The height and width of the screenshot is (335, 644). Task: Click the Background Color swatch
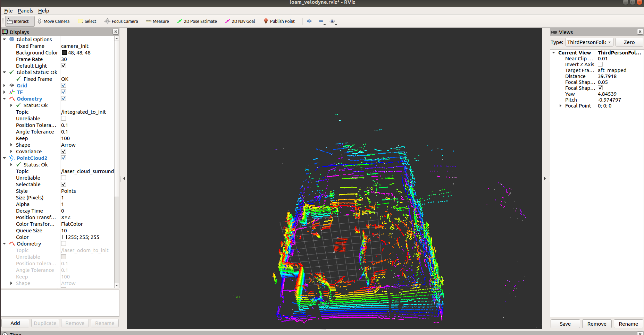[x=64, y=52]
